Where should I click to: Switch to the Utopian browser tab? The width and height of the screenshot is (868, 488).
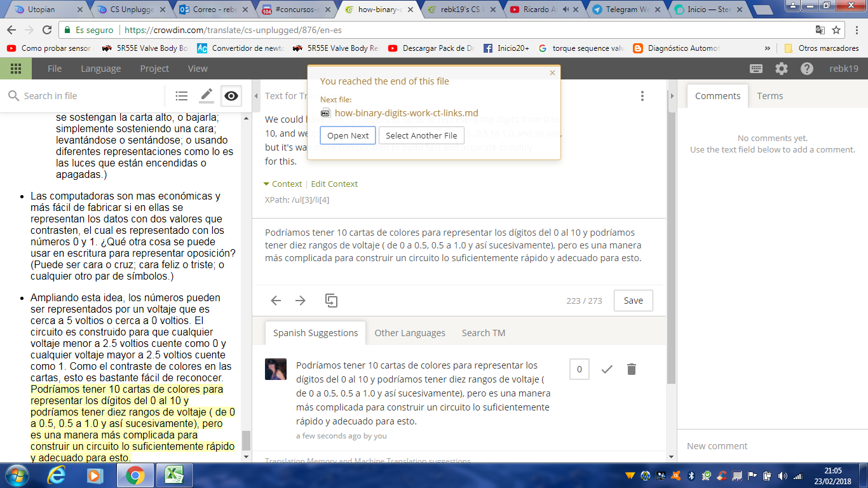pos(48,10)
